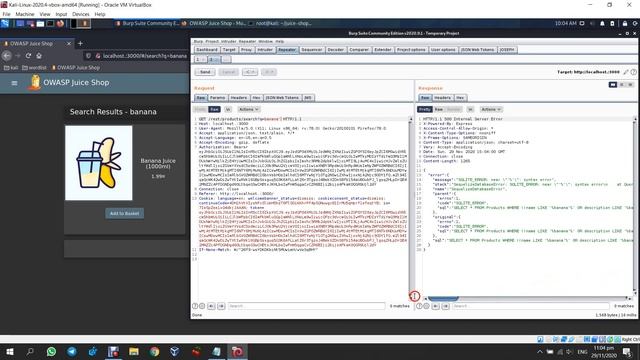640x360 pixels.
Task: Edit the Repeater target with pencil icon
Action: pos(626,72)
